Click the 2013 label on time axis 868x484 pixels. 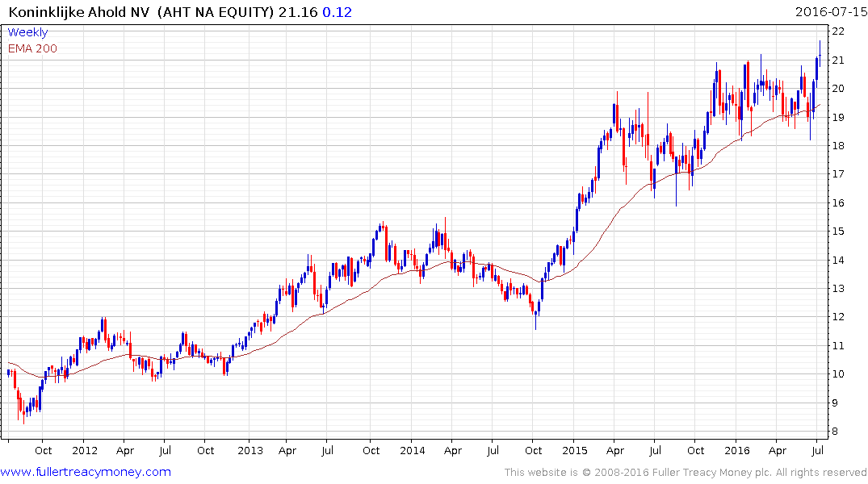pos(250,450)
